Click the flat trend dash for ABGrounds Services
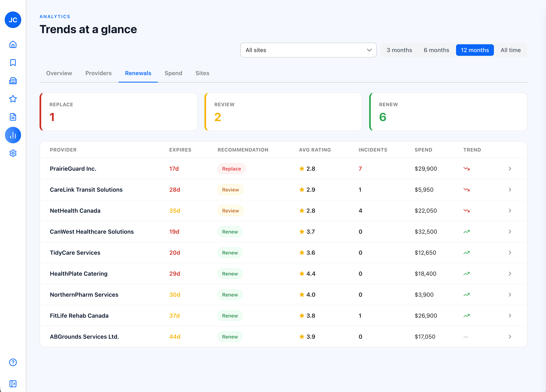This screenshot has width=546, height=392. pyautogui.click(x=466, y=337)
